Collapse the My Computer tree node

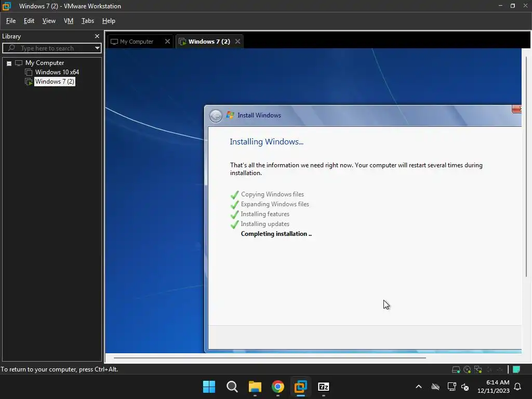point(9,63)
